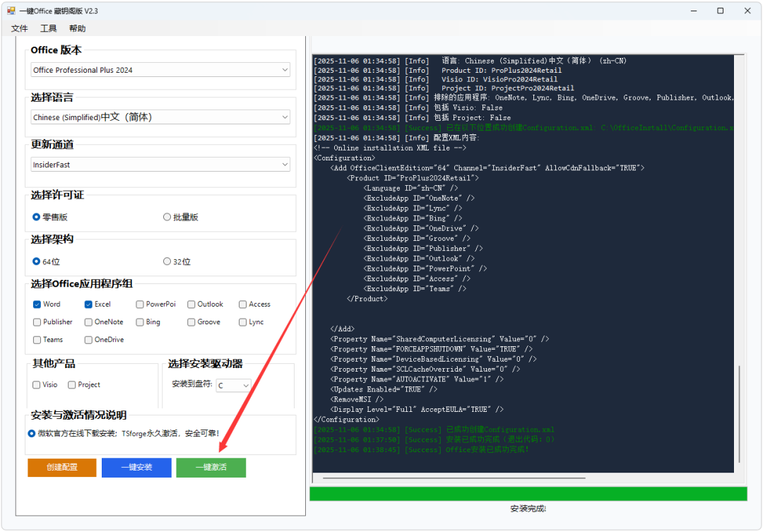Click the app icon in the title bar
Viewport: 763px width, 532px height.
(x=11, y=11)
